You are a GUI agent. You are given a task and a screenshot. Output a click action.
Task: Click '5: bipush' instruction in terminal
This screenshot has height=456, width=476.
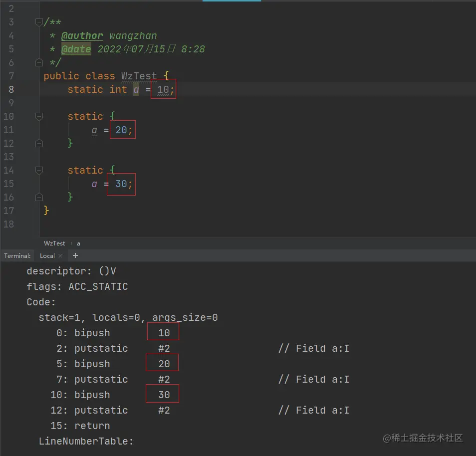coord(83,364)
